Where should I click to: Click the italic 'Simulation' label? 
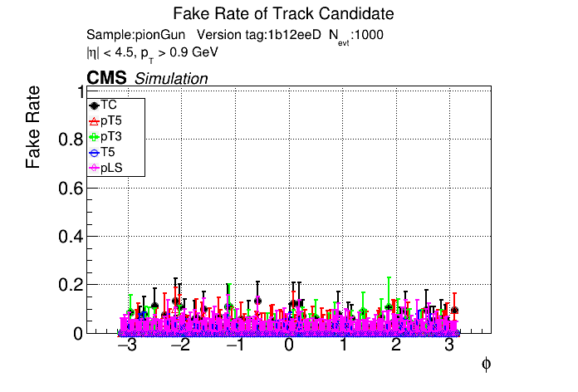pos(171,79)
